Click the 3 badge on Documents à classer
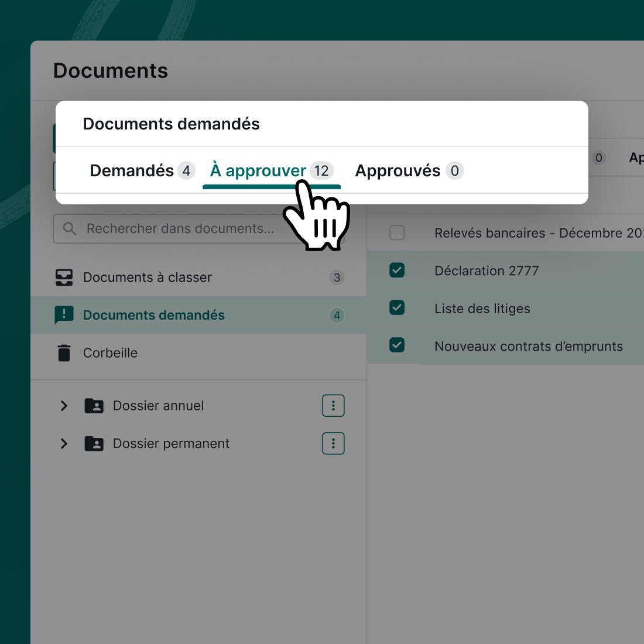The height and width of the screenshot is (644, 644). pos(337,278)
